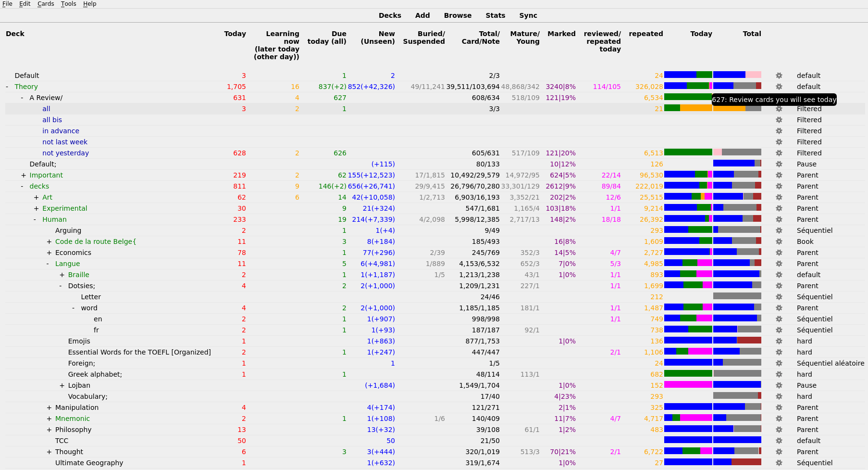This screenshot has height=470, width=868.
Task: Collapse the Human subdeck
Action: pyautogui.click(x=34, y=219)
